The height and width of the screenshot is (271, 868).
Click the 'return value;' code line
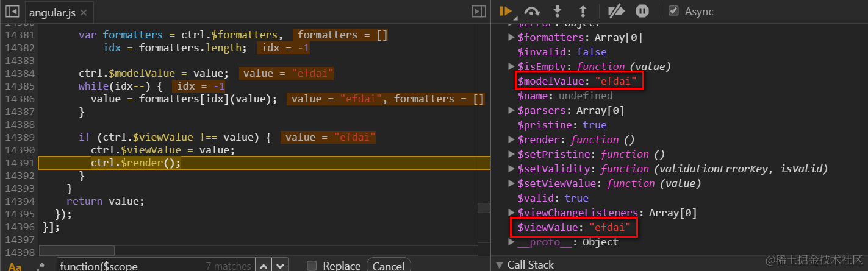coord(106,201)
